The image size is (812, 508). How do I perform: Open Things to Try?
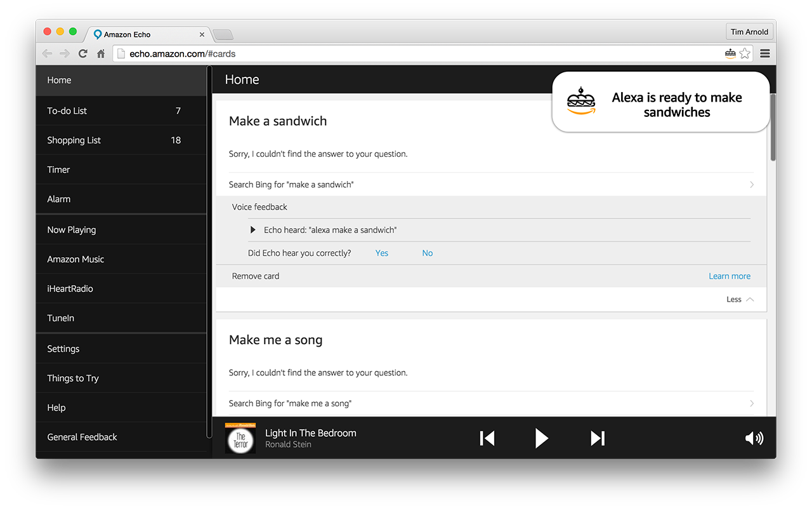point(121,378)
